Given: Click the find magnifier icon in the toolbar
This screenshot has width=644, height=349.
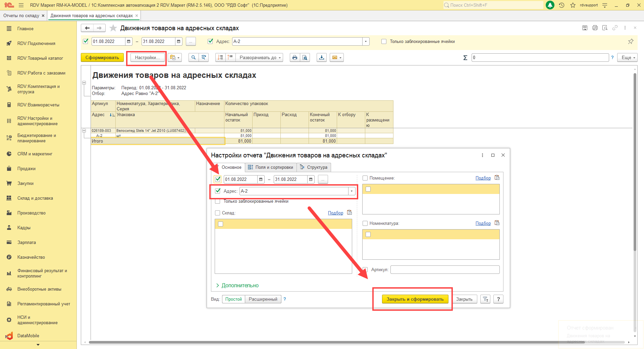Looking at the screenshot, I should coord(193,58).
